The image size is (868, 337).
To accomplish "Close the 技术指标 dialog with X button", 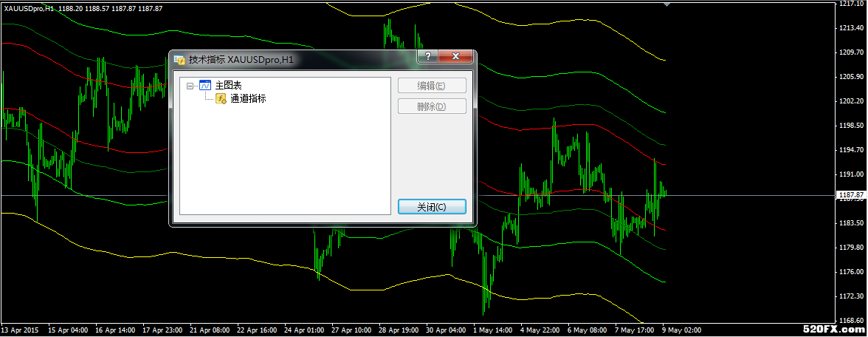I will (456, 56).
